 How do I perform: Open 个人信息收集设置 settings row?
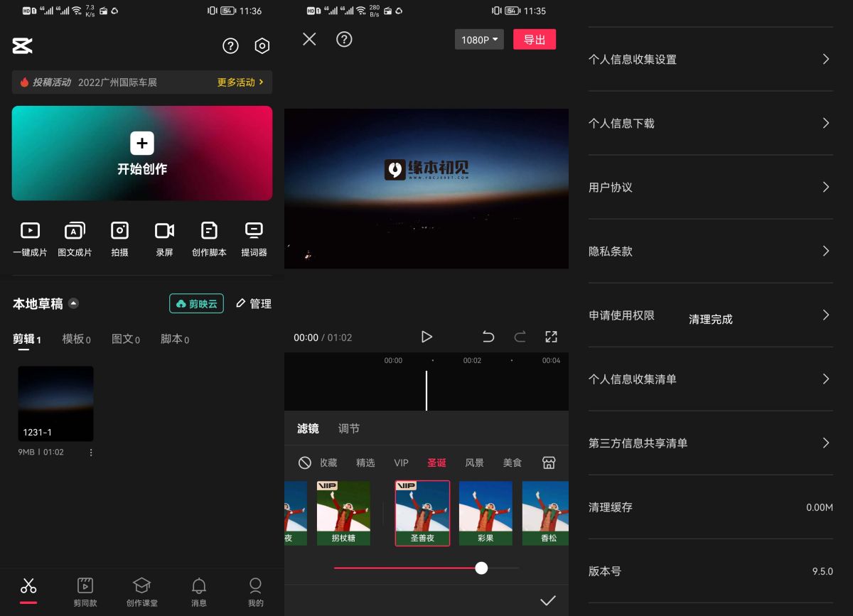pos(711,59)
